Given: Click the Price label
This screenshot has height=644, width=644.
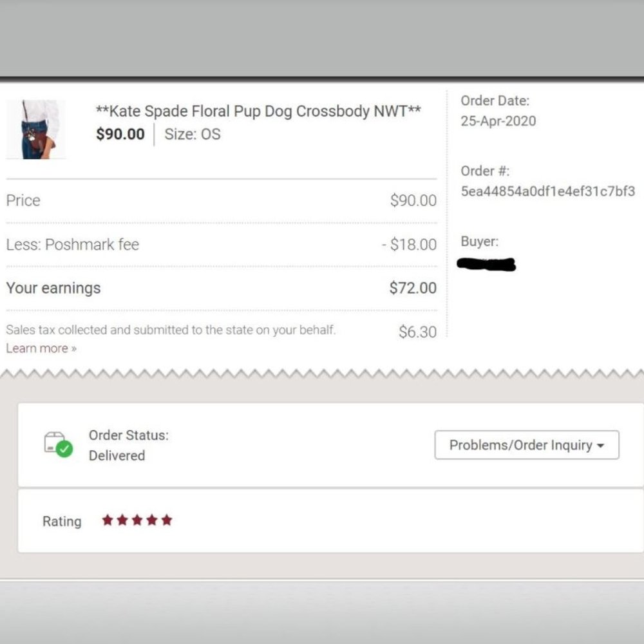Looking at the screenshot, I should click(23, 200).
